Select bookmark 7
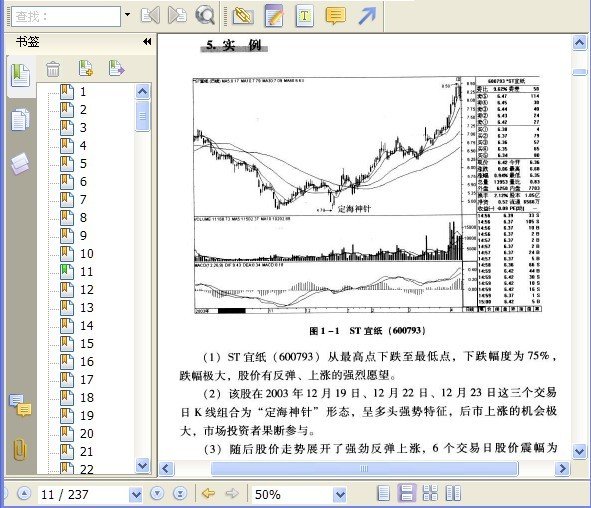 point(74,200)
